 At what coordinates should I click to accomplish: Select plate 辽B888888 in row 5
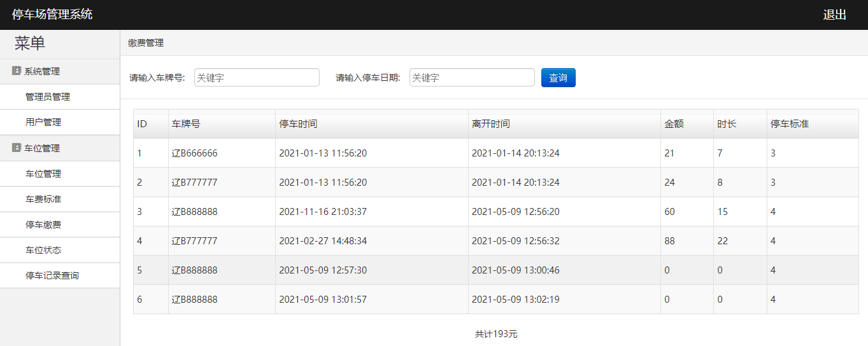coord(194,270)
